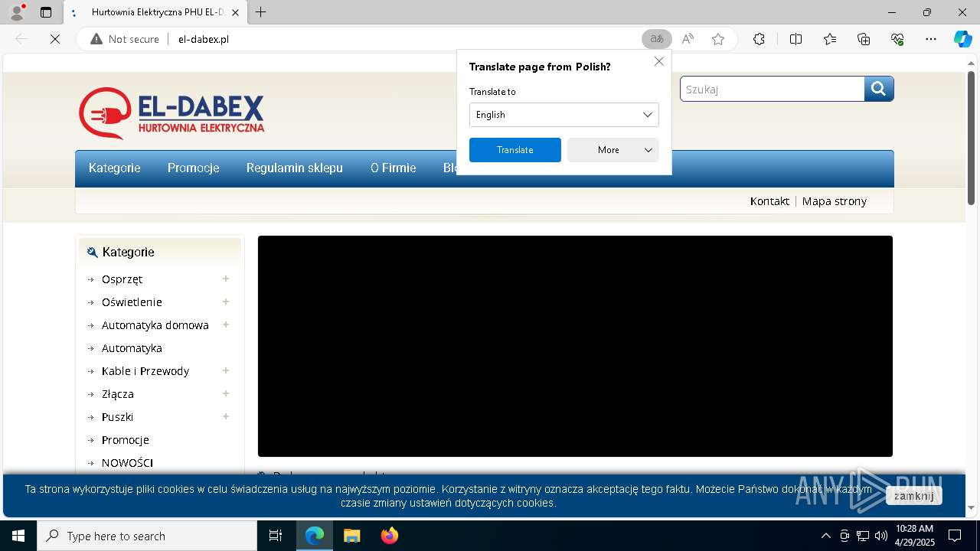The height and width of the screenshot is (551, 980).
Task: Toggle Split screen view
Action: point(795,39)
